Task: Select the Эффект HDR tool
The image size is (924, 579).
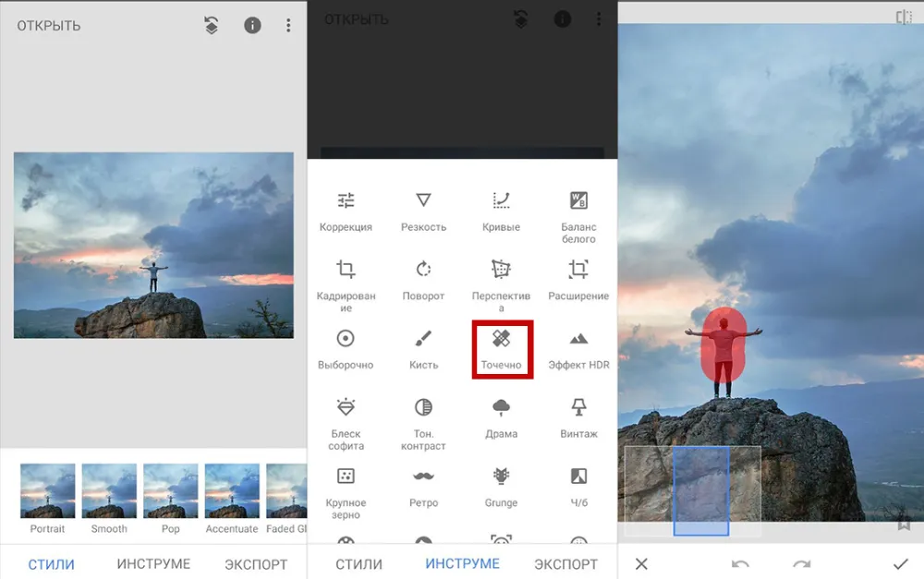Action: (x=578, y=349)
